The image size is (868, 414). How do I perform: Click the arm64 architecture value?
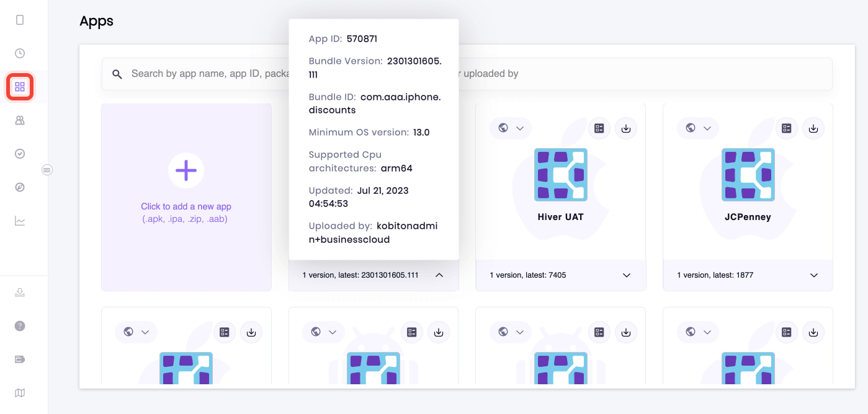pos(397,169)
